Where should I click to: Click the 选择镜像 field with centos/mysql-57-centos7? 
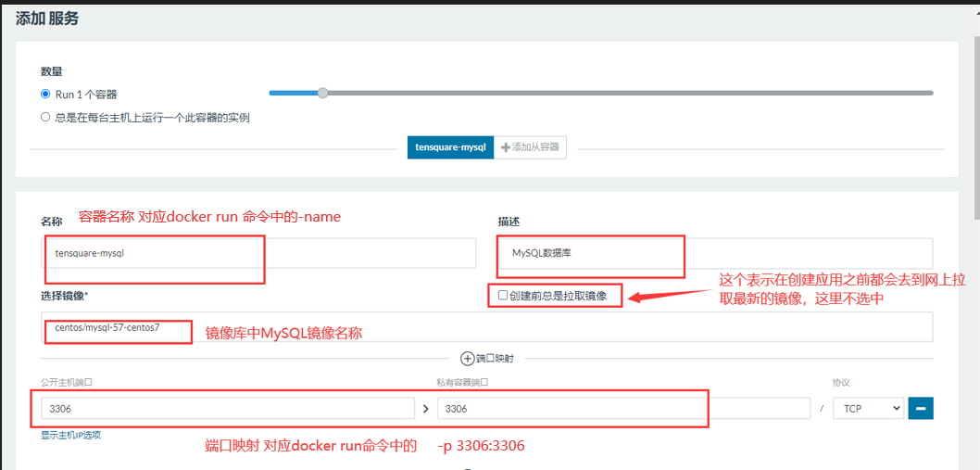pos(487,326)
